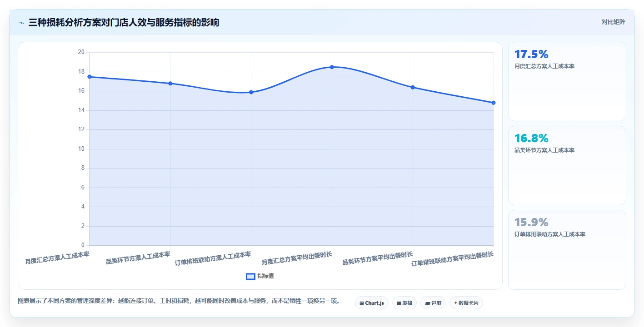Click the 16.8% value text
Screen dimensions: 644x327
coord(531,139)
